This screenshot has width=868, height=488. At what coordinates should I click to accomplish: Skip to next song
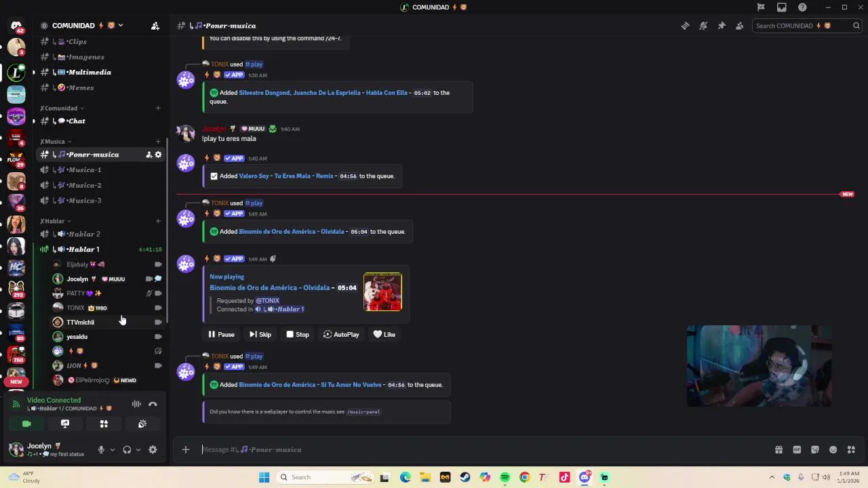(x=260, y=334)
